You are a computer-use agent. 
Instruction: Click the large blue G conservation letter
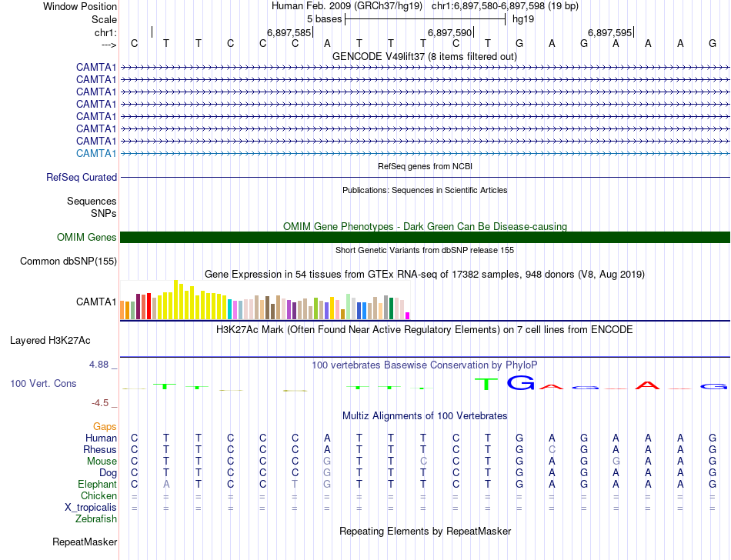tap(520, 383)
